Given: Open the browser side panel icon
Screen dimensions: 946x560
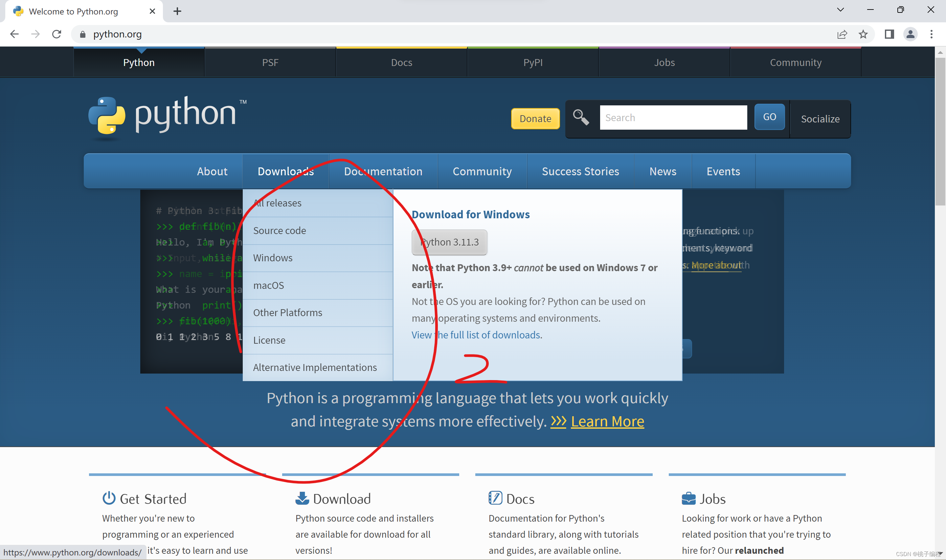Looking at the screenshot, I should [x=889, y=34].
